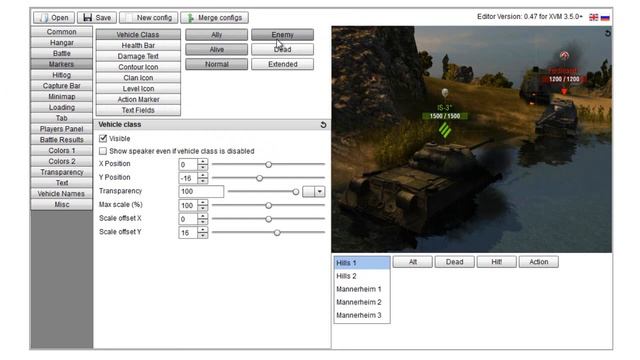Select the Alive state toggle
This screenshot has width=640, height=360.
click(x=216, y=49)
